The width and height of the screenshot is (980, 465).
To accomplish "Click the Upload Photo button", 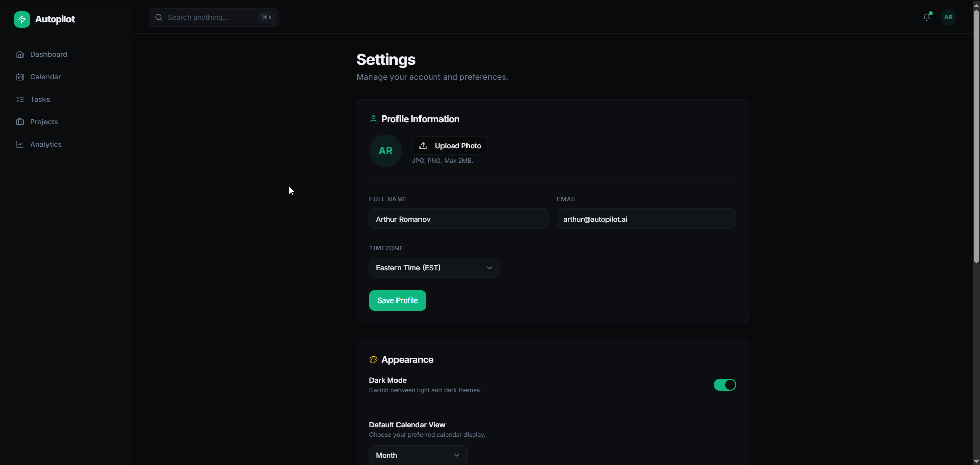I will tap(450, 146).
